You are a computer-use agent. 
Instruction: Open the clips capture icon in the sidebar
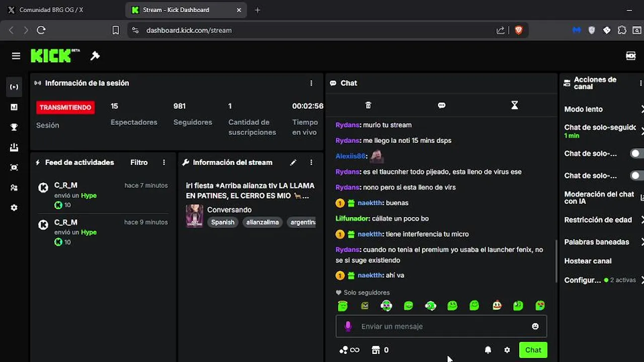tap(14, 167)
